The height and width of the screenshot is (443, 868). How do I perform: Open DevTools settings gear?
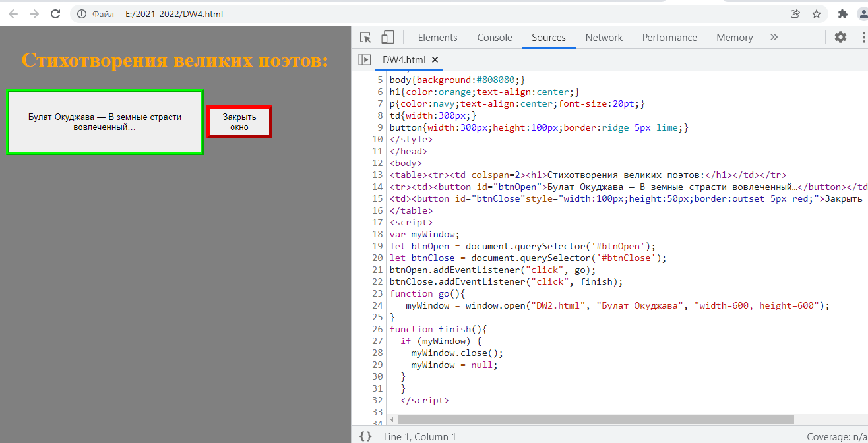[840, 38]
